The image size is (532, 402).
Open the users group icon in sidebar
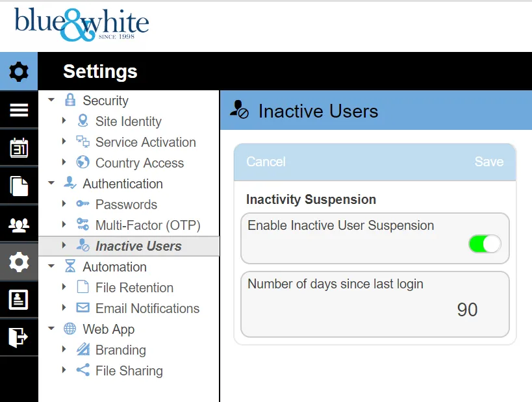[19, 225]
